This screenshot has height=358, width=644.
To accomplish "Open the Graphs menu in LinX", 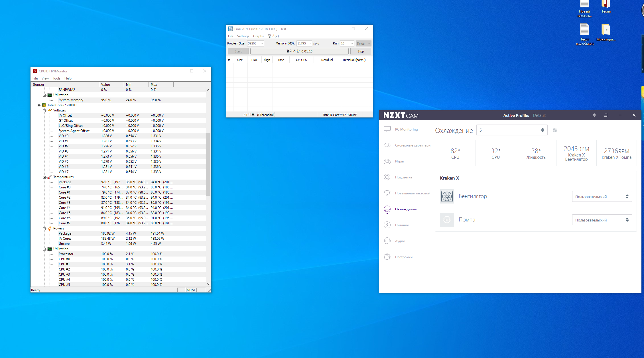I will [x=258, y=36].
